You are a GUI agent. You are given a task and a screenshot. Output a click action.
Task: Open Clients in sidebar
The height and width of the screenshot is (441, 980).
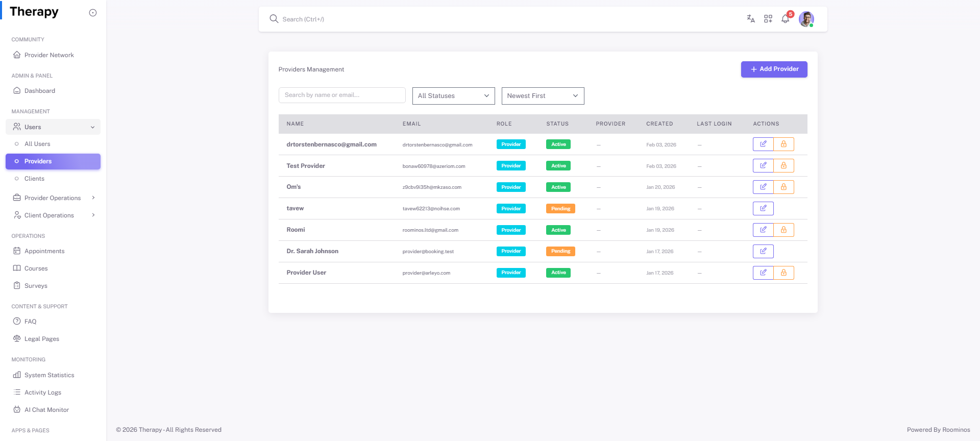pos(53,179)
